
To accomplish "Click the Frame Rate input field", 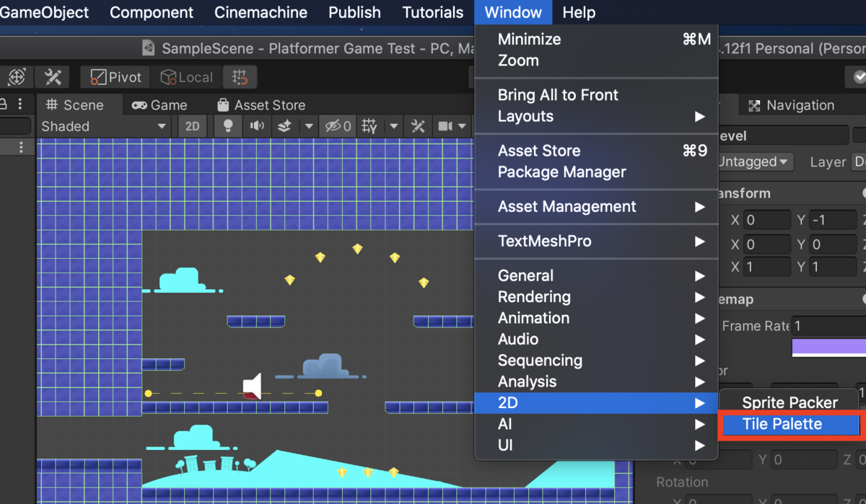I will coord(828,326).
